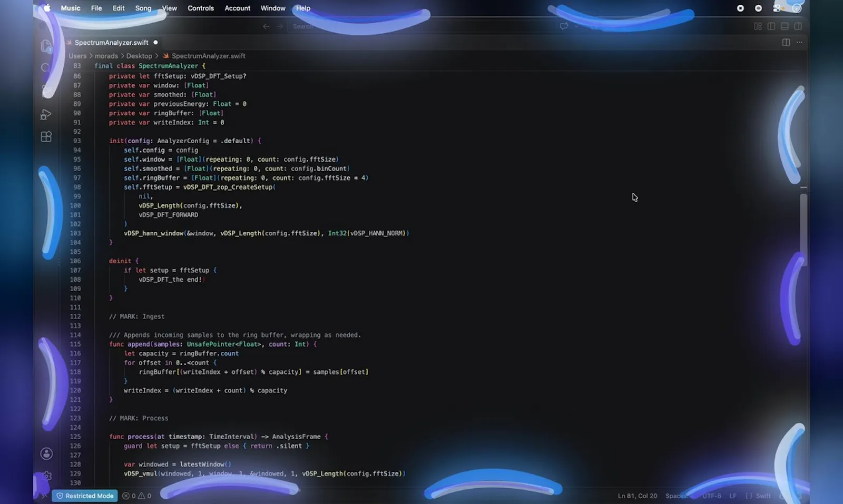
Task: Click the navigate back arrow
Action: 266,26
